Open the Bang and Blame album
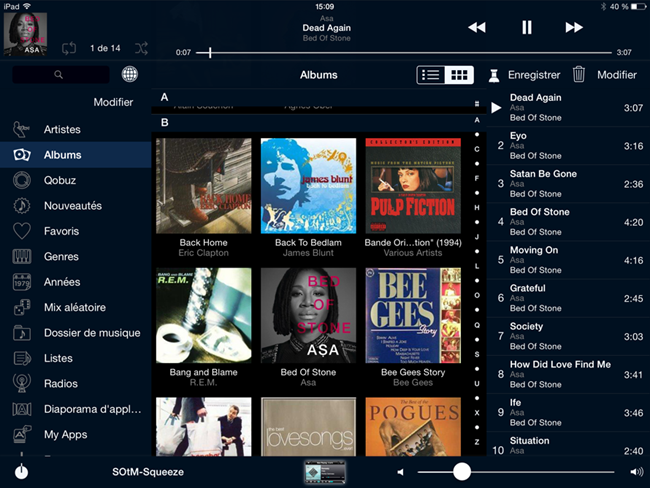The image size is (650, 488). [204, 315]
